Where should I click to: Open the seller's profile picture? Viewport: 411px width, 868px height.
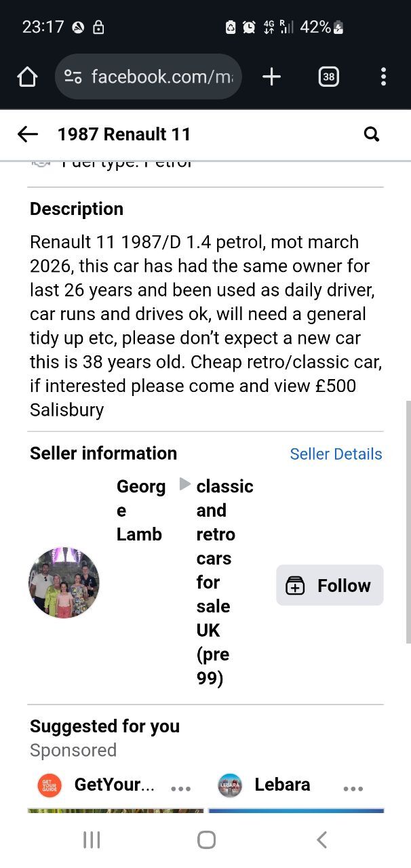(x=64, y=583)
